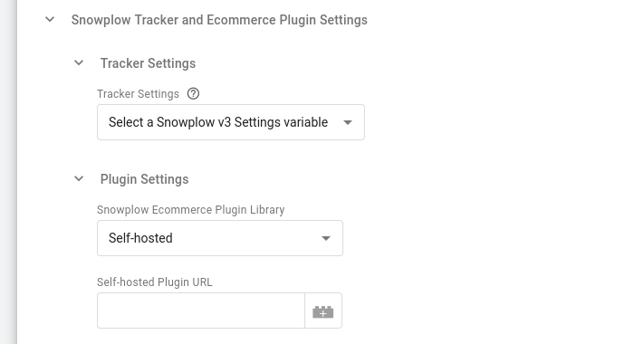Click the Plugin Settings section heading
The width and height of the screenshot is (644, 344).
(x=145, y=179)
